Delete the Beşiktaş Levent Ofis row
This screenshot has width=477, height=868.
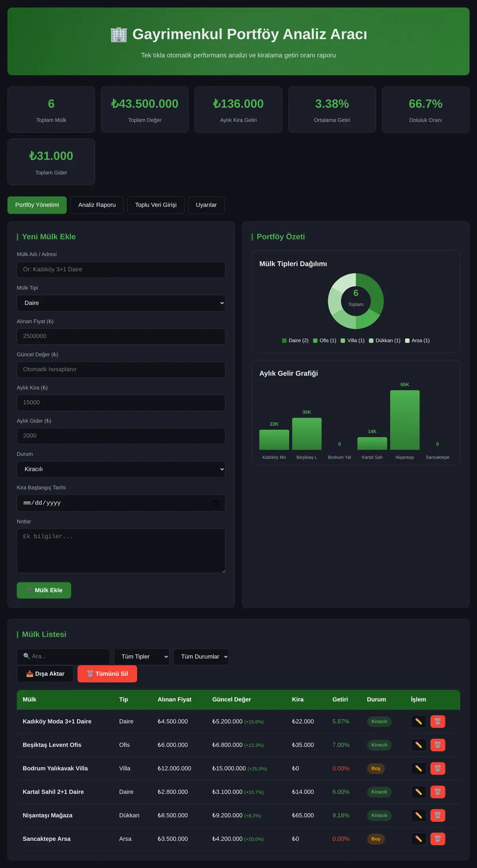(438, 745)
